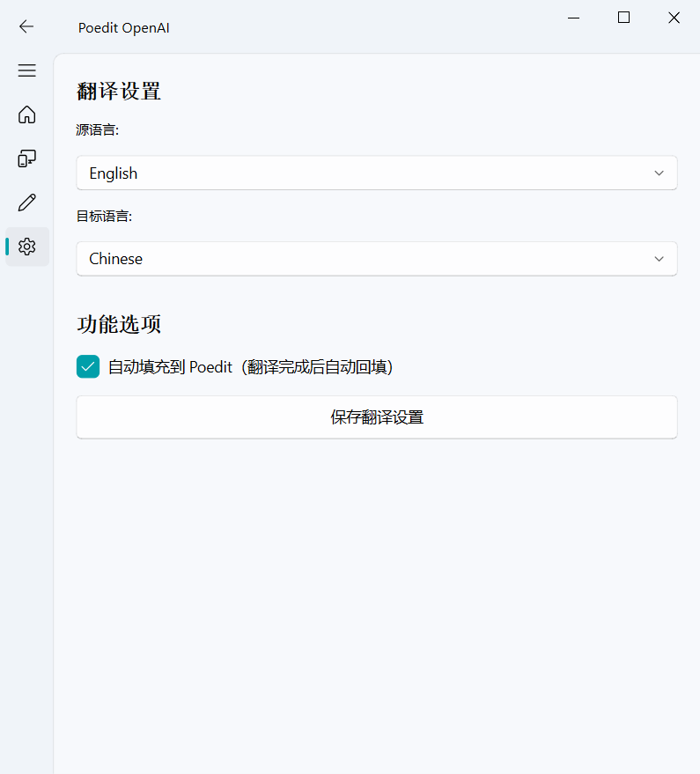Click the Poedit OpenAI window title
The image size is (700, 774).
coord(123,27)
